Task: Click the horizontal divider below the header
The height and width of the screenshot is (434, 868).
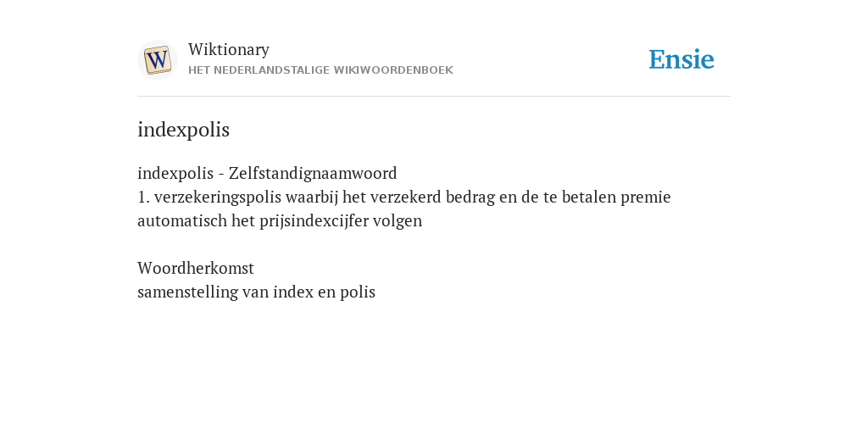Action: [x=434, y=97]
